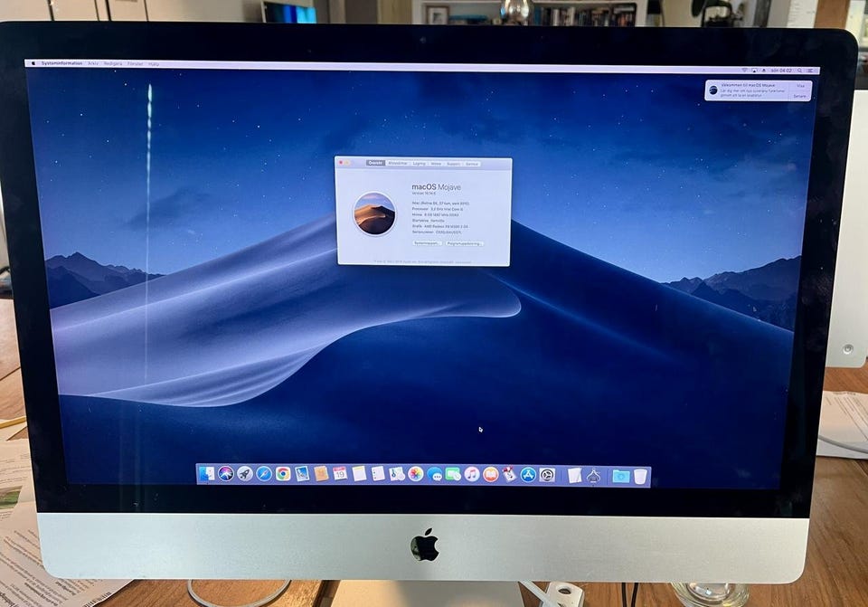
Task: Click the macOS Mojave notification banner text
Action: point(754,90)
